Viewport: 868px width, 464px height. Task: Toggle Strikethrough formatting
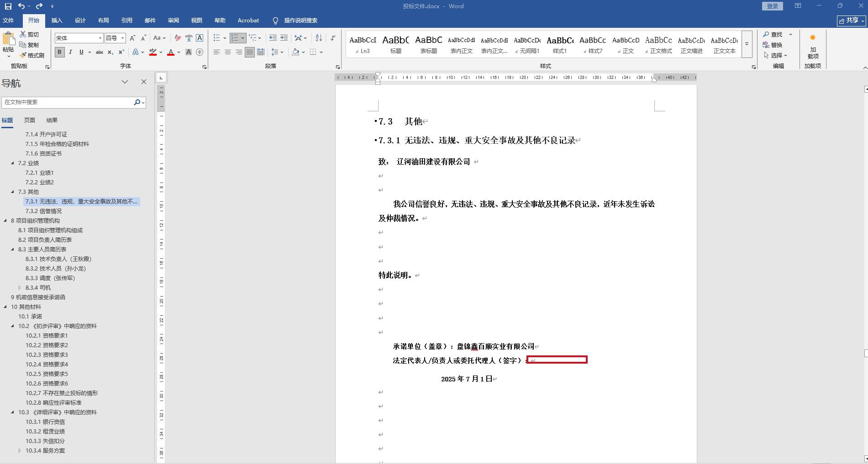pos(99,52)
